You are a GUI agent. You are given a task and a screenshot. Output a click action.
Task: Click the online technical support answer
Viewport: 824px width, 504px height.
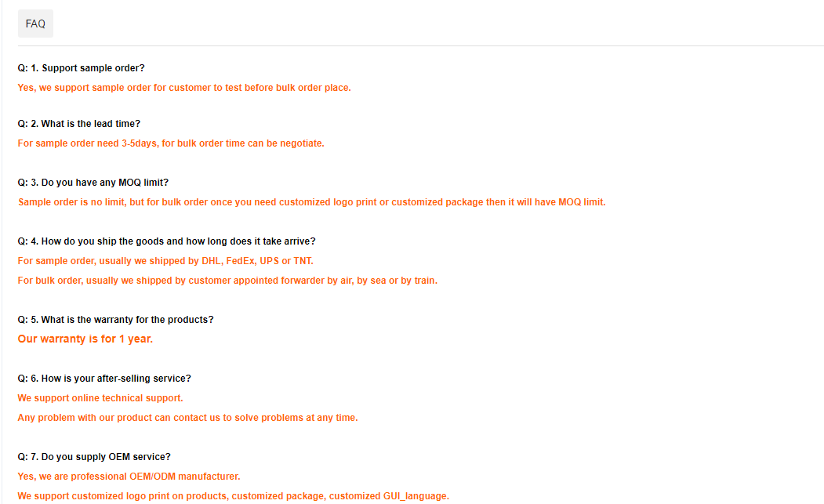pos(100,398)
